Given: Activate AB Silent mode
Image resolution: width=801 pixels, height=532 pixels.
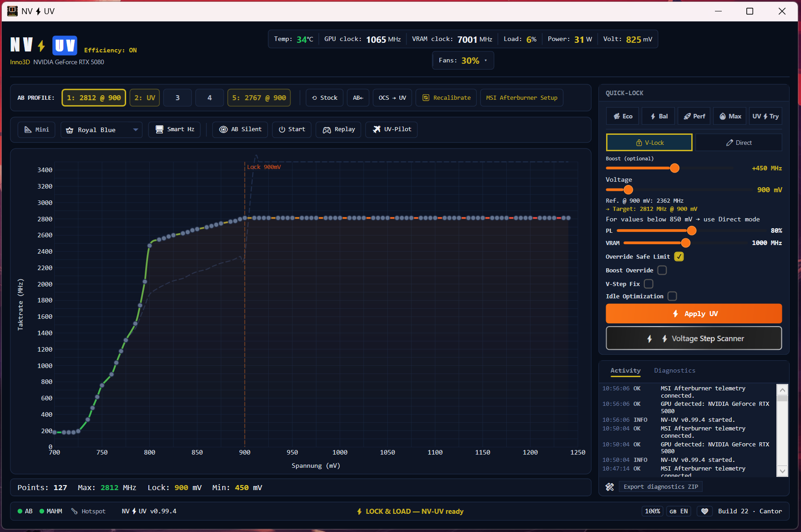Looking at the screenshot, I should tap(240, 130).
